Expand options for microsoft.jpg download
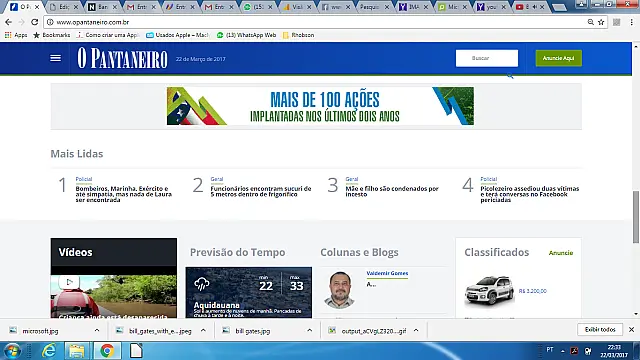 click(97, 331)
